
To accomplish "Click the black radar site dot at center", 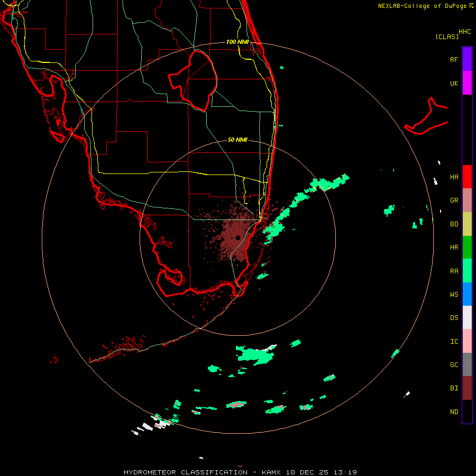I will point(237,237).
